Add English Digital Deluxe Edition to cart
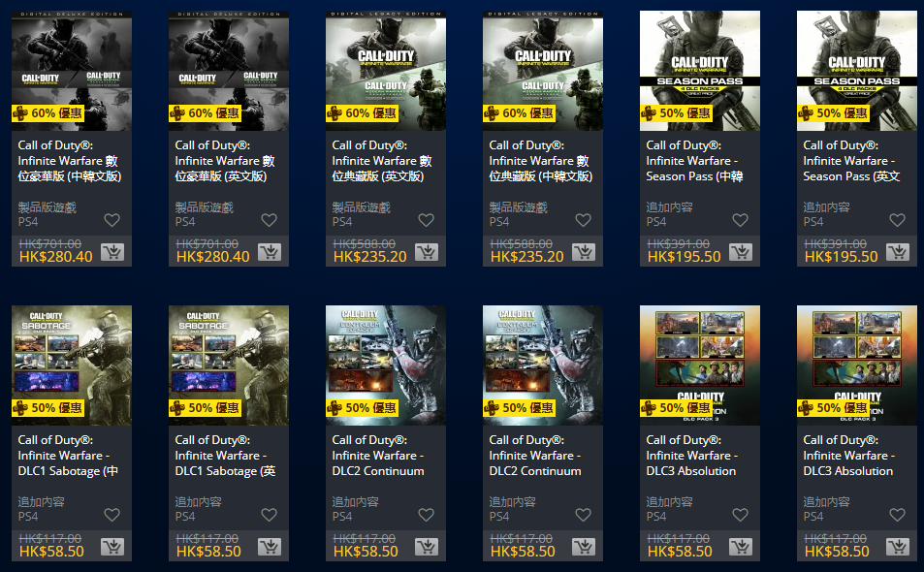Viewport: 924px width, 572px height. pos(270,252)
